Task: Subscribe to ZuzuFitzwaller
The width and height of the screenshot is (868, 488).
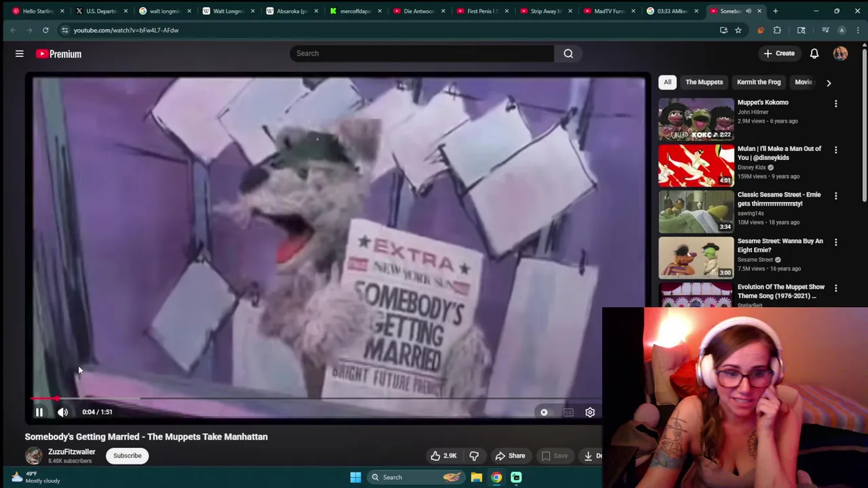Action: coord(127,455)
